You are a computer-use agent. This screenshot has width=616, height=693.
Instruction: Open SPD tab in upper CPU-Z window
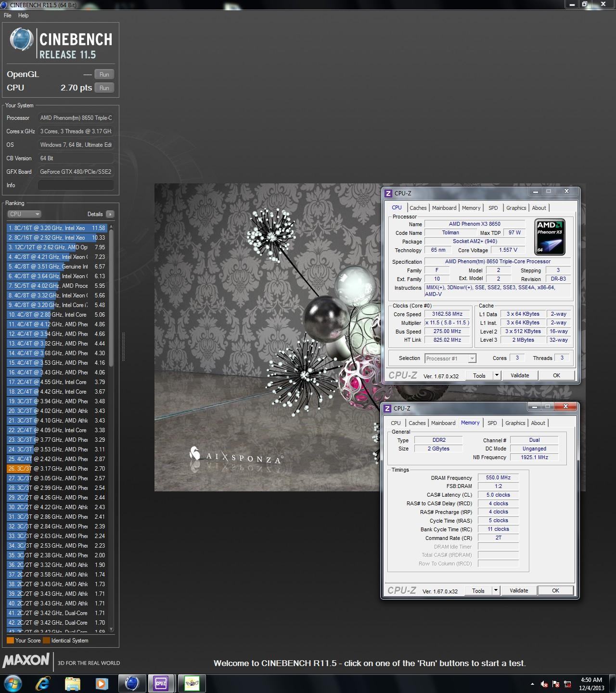(x=493, y=208)
